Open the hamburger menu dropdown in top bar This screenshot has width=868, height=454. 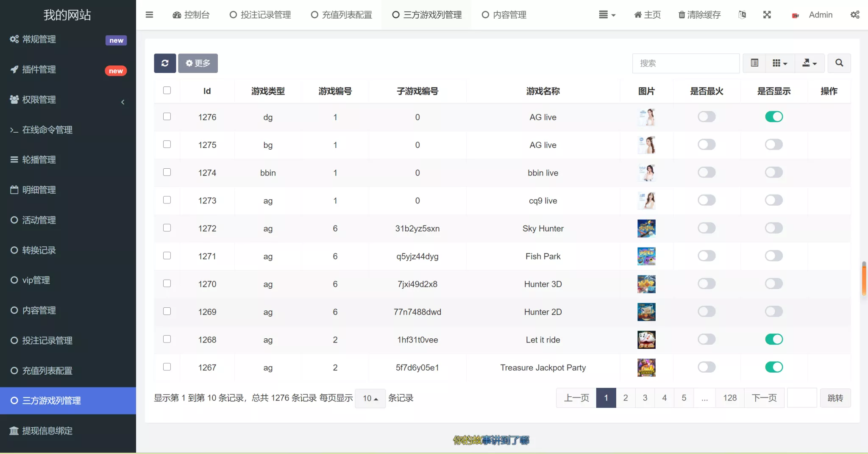[607, 15]
